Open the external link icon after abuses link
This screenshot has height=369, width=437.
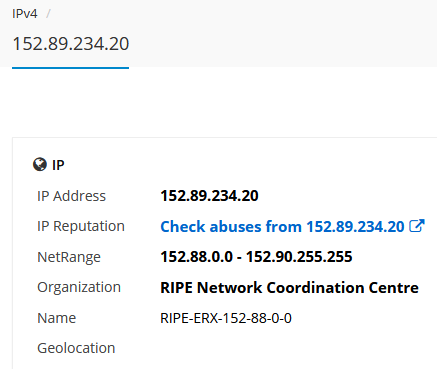point(417,226)
